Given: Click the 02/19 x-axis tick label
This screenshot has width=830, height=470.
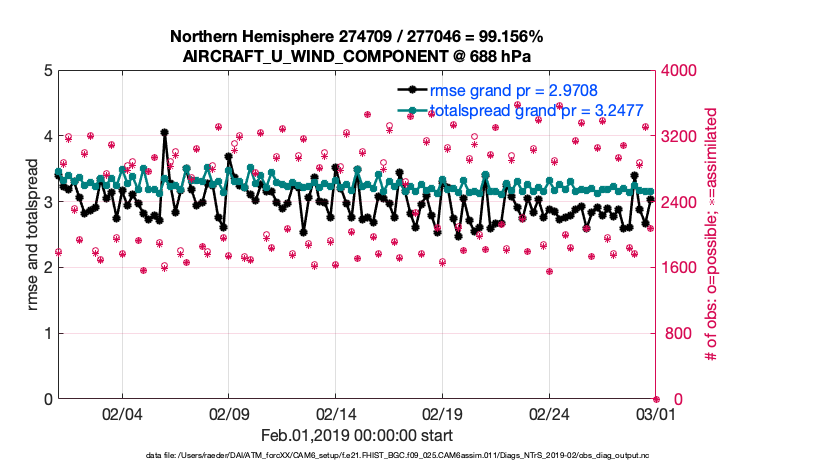Looking at the screenshot, I should pos(442,413).
